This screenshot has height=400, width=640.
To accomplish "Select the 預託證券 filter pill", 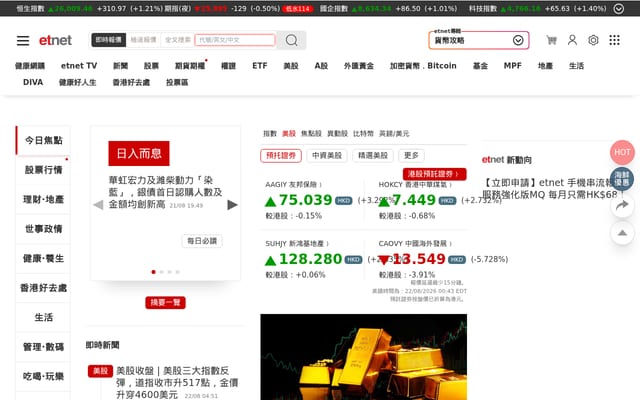I will pos(281,156).
